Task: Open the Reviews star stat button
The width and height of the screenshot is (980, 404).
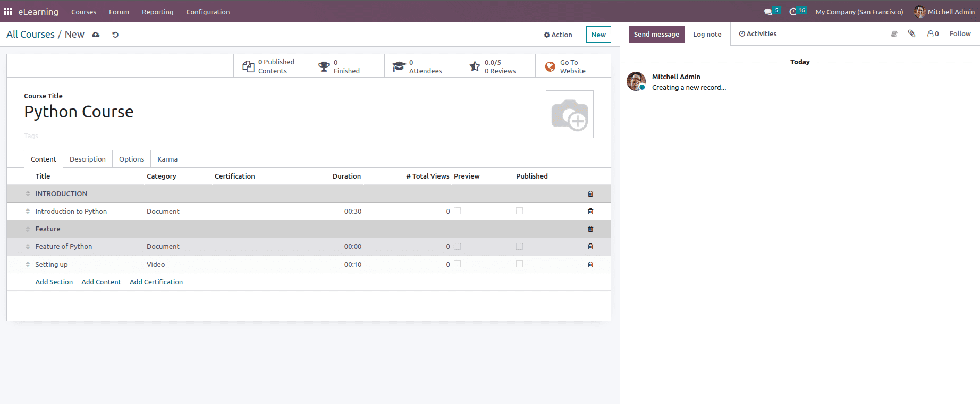Action: [497, 66]
